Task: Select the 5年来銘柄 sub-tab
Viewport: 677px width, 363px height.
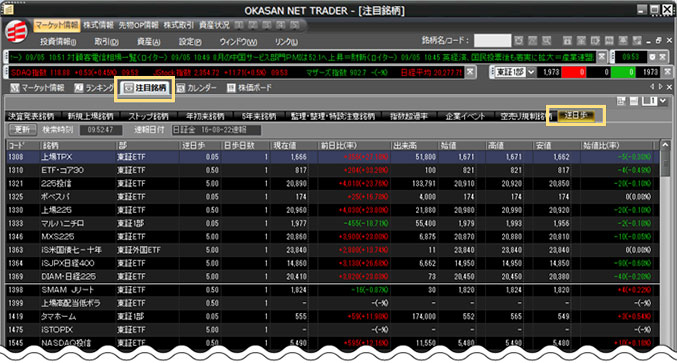Action: 259,116
